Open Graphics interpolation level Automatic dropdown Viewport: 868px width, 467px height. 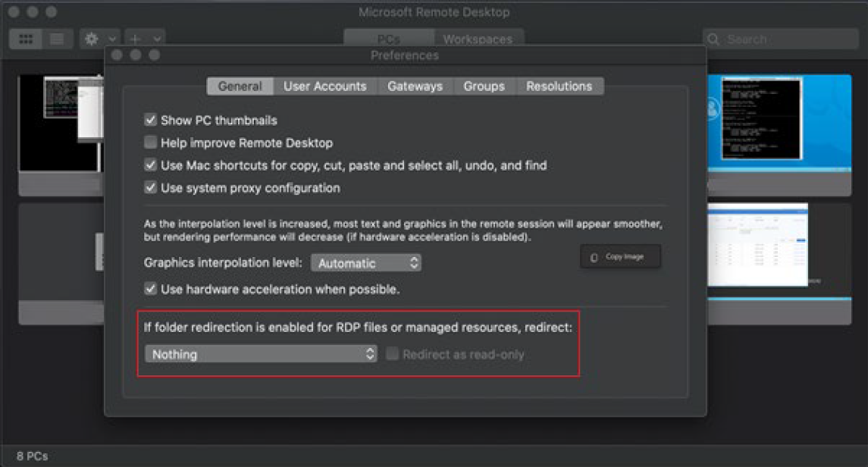tap(366, 263)
